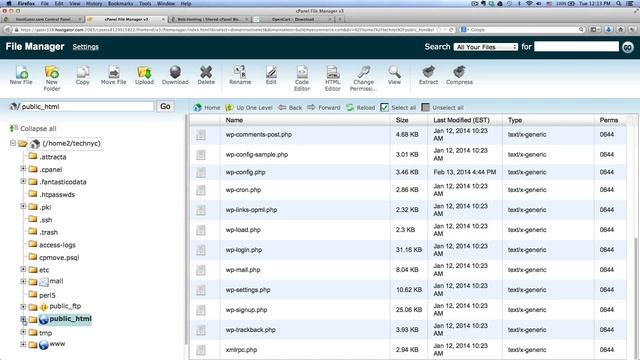Go Back in file navigation
This screenshot has width=640, height=360.
290,108
